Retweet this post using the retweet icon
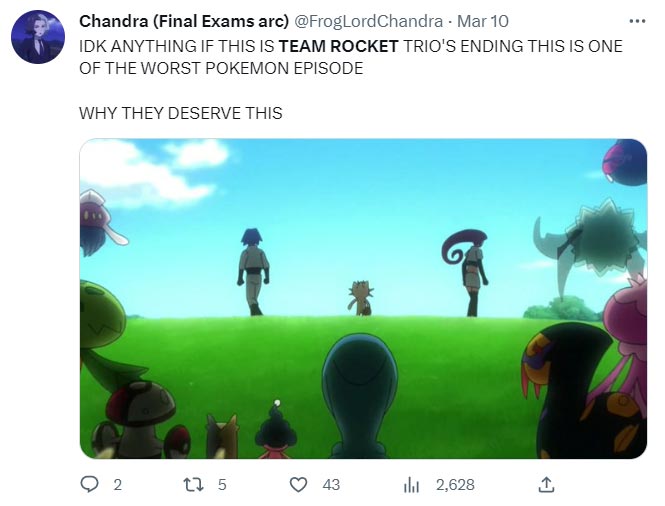 pyautogui.click(x=193, y=484)
